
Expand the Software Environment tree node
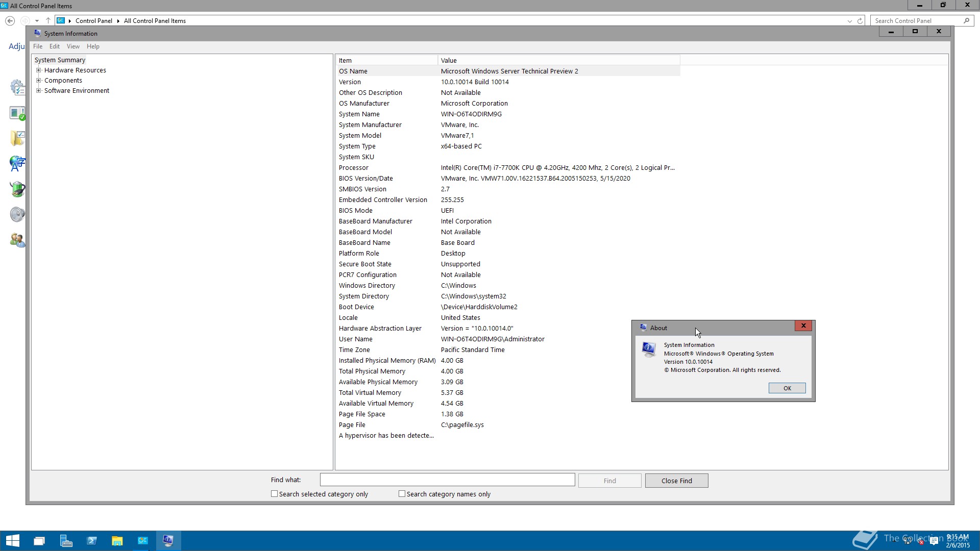[38, 91]
